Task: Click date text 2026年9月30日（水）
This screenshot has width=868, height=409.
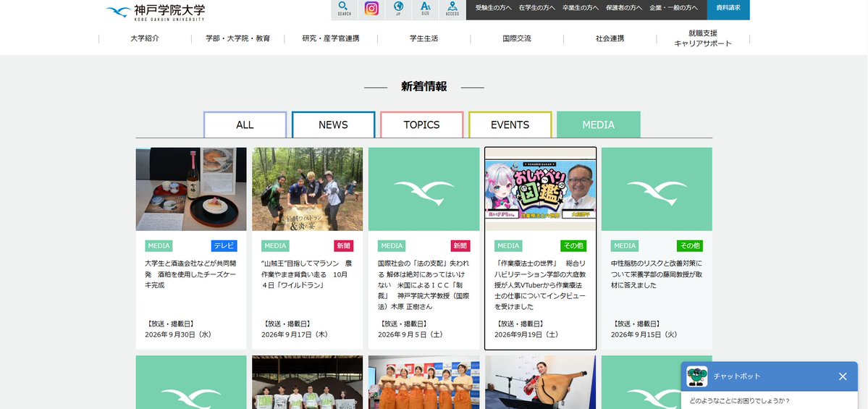Action: 178,335
